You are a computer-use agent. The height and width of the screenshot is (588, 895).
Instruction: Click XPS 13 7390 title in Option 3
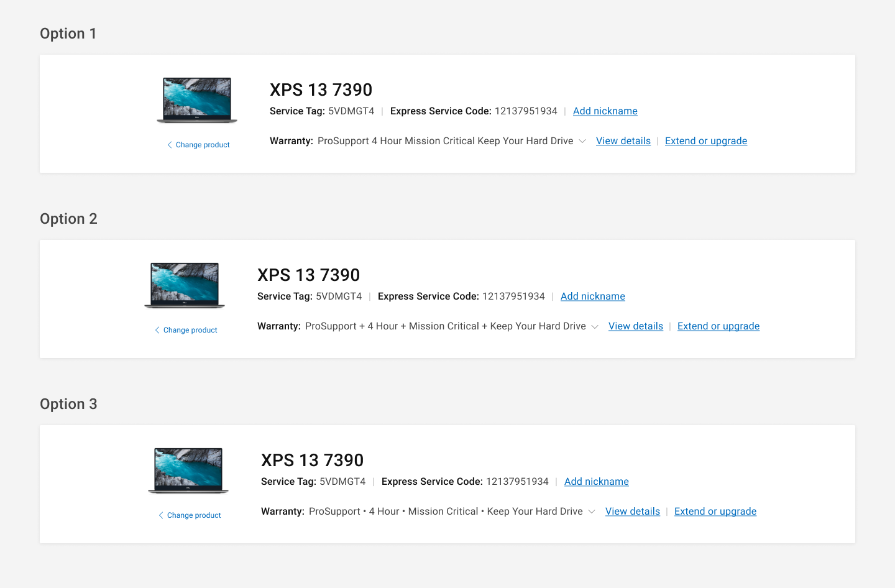(x=312, y=461)
